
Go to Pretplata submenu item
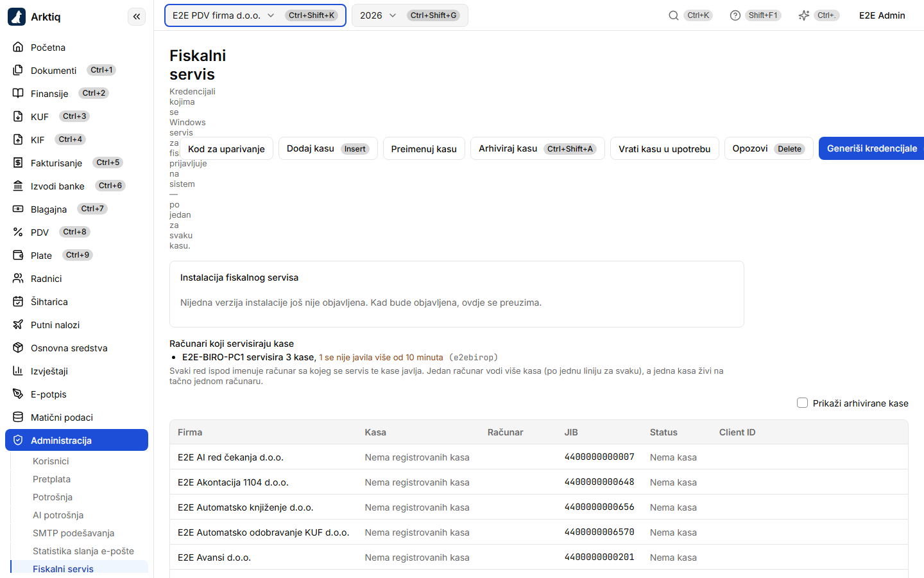click(x=51, y=479)
